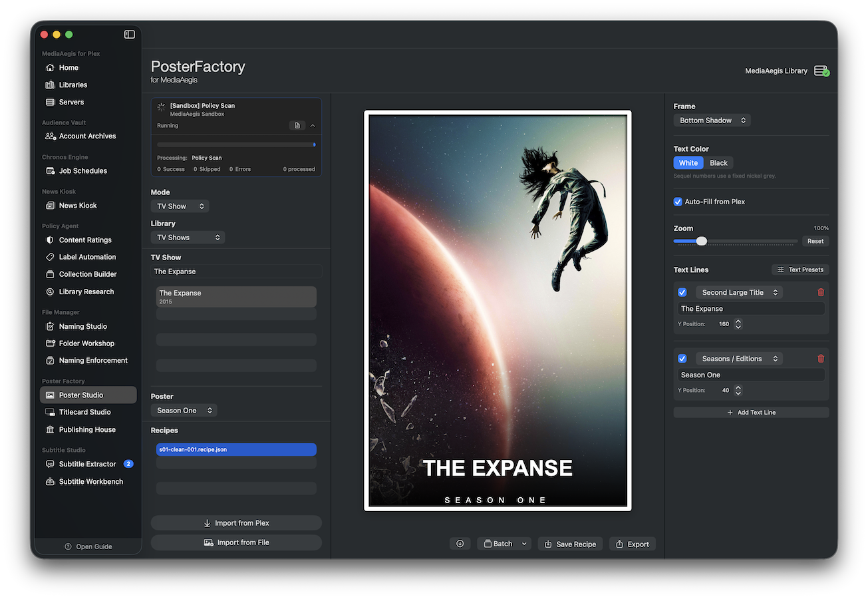Screen dimensions: 868x599
Task: Toggle the sidebar panel icon
Action: coord(129,35)
